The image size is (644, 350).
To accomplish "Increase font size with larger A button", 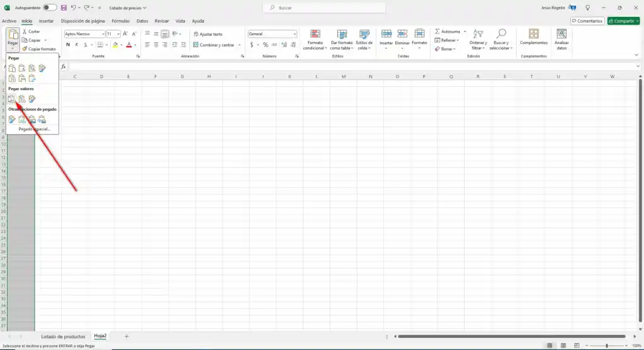I will point(125,34).
